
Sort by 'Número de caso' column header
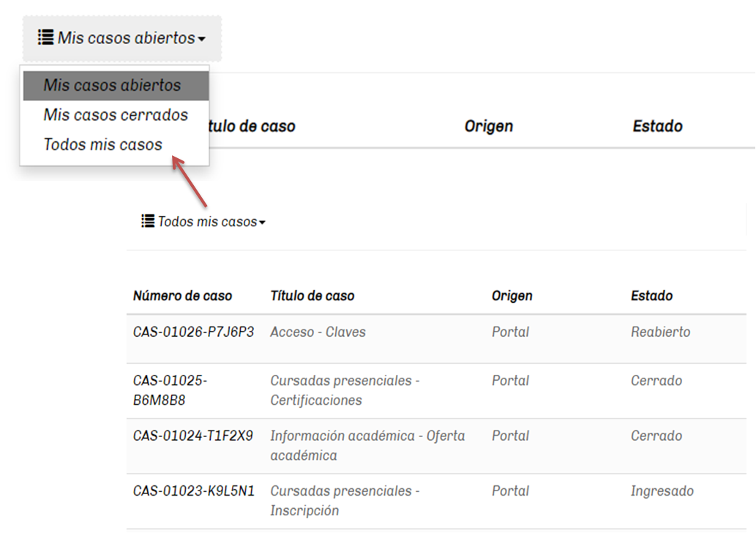[182, 296]
